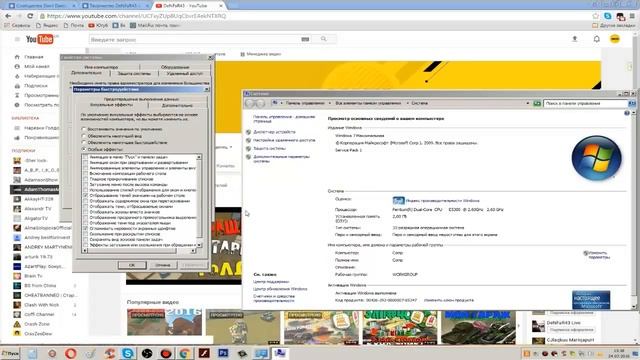This screenshot has width=640, height=360.
Task: Switch to Визуальные эффекты tab
Action: point(111,105)
